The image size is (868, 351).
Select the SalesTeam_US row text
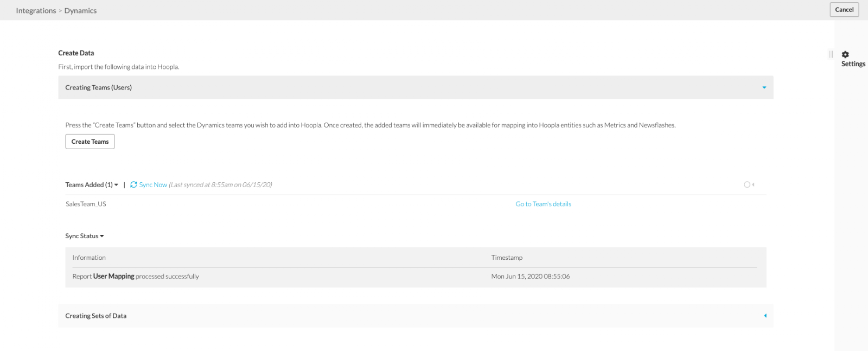coord(86,204)
